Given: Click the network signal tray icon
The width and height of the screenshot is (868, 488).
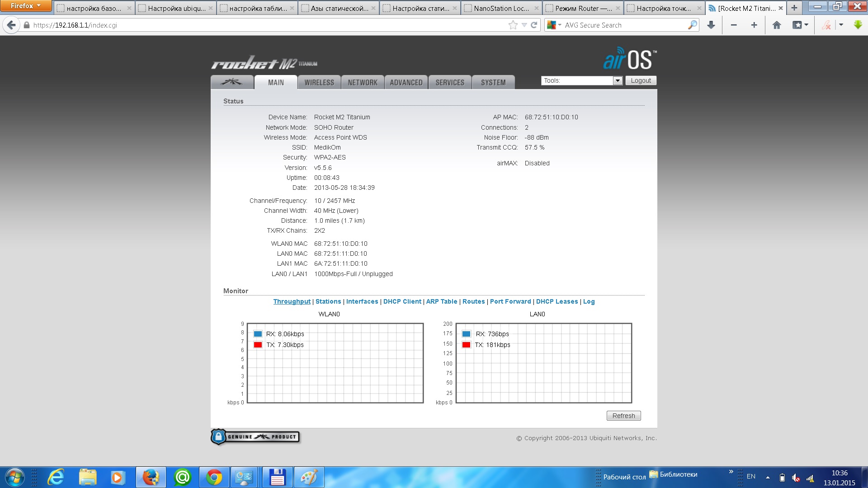Looking at the screenshot, I should click(x=810, y=478).
